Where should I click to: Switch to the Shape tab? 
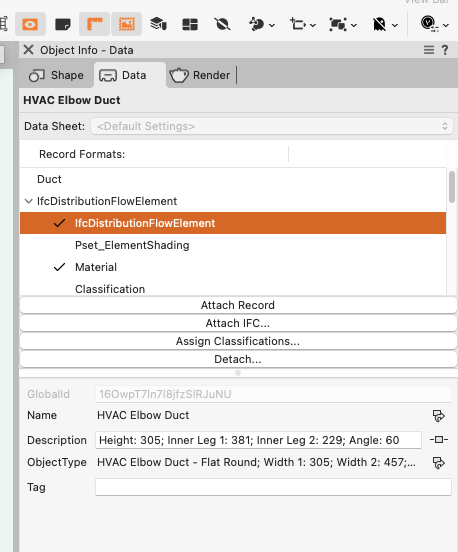[x=56, y=75]
